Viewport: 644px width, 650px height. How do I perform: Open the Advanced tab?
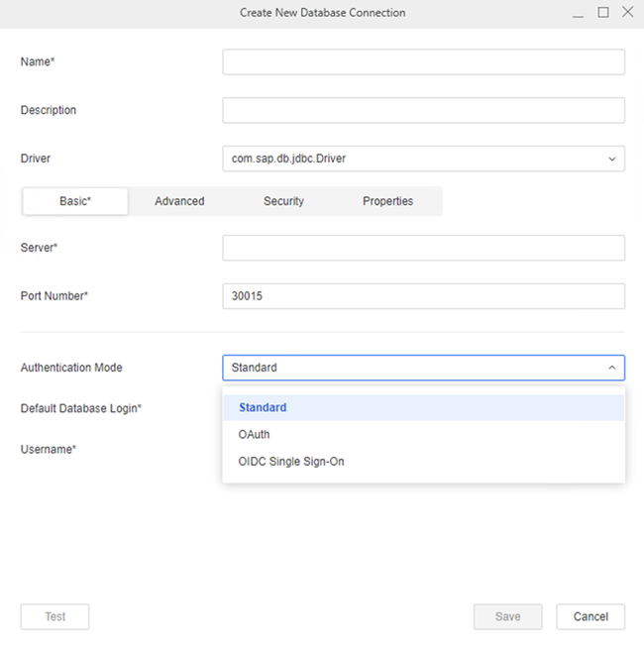pos(179,201)
